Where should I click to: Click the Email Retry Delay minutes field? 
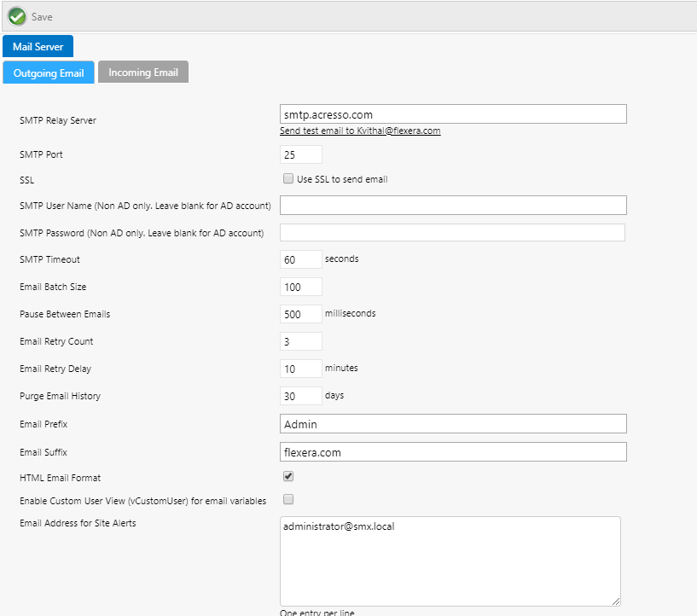coord(301,369)
